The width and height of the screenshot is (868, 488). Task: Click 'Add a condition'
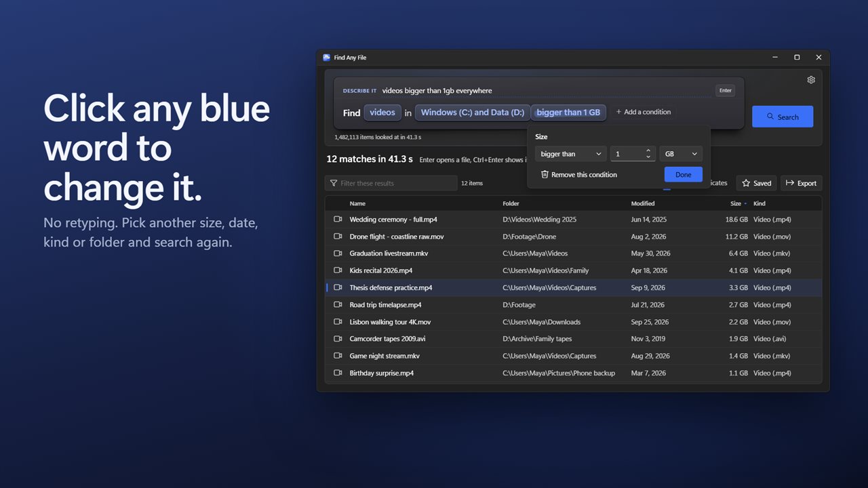tap(643, 113)
